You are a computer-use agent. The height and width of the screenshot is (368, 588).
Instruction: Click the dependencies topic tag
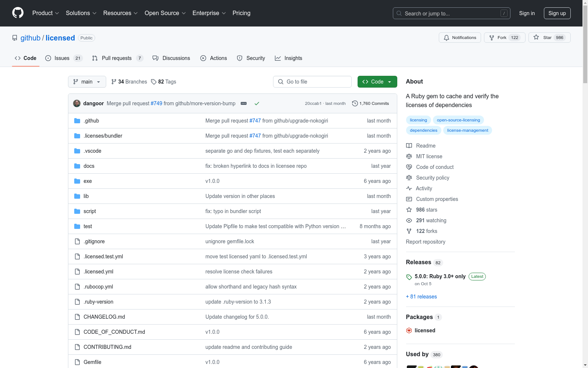click(x=423, y=130)
